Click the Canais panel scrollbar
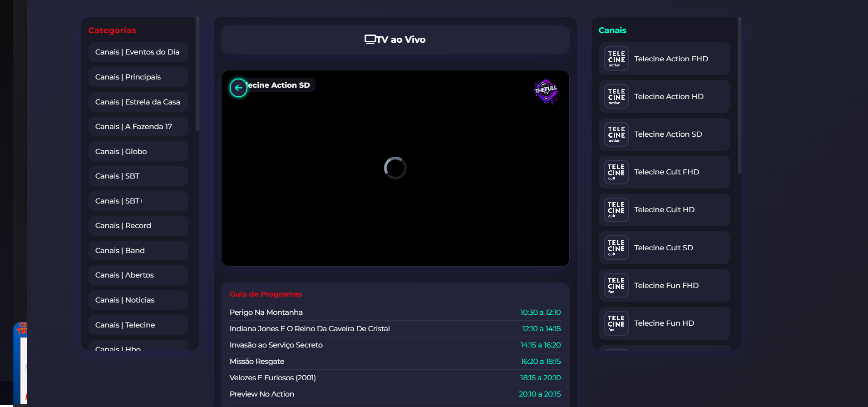 pyautogui.click(x=739, y=95)
